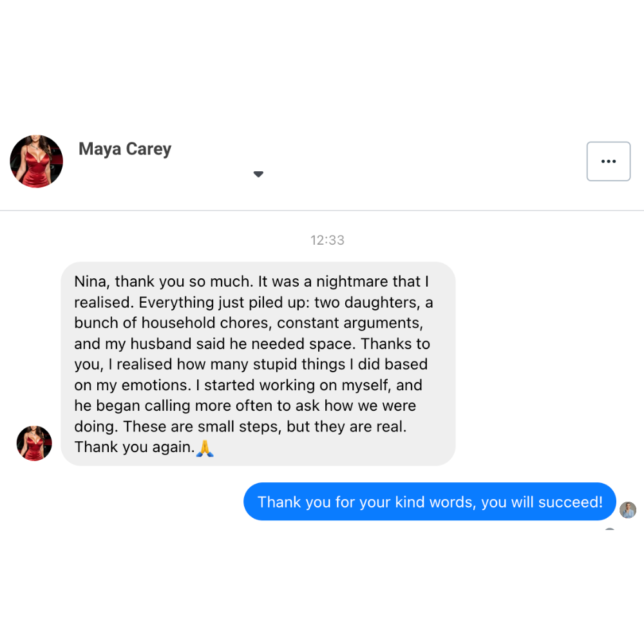
Task: Click the seen indicator below blue message
Action: 610,529
